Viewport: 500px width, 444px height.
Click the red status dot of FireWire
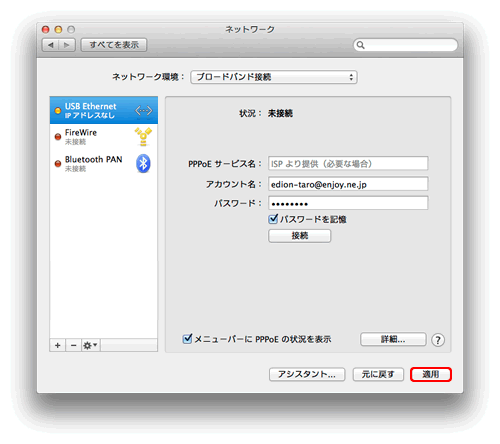(x=58, y=137)
